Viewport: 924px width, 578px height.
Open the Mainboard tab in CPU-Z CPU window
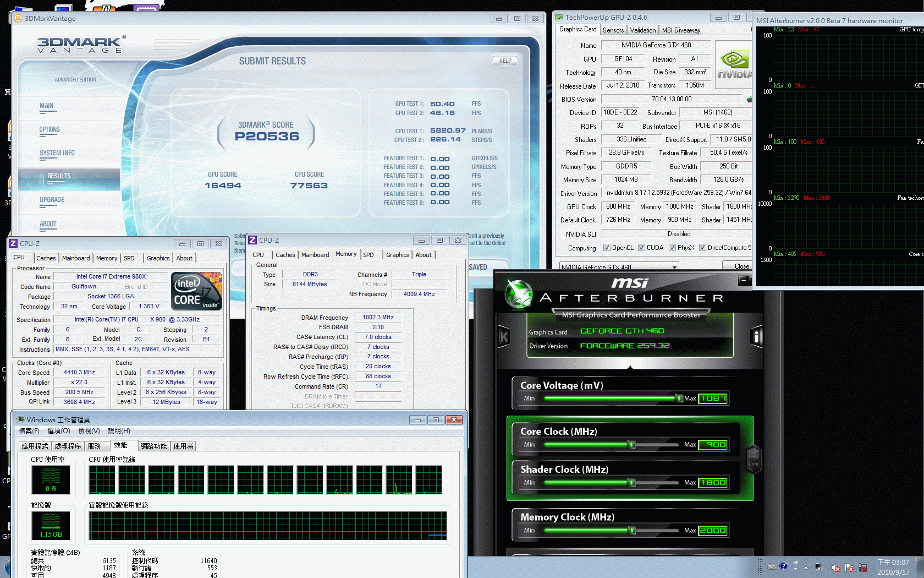pos(76,258)
